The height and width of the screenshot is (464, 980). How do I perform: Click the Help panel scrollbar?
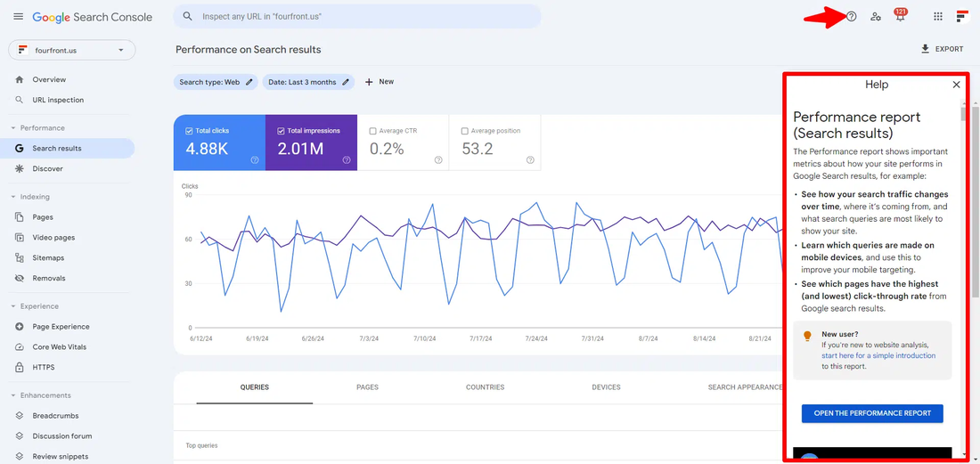[965, 113]
